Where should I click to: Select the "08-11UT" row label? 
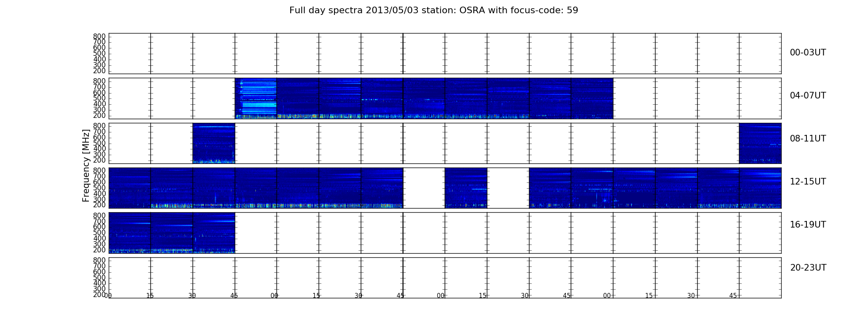(x=808, y=139)
